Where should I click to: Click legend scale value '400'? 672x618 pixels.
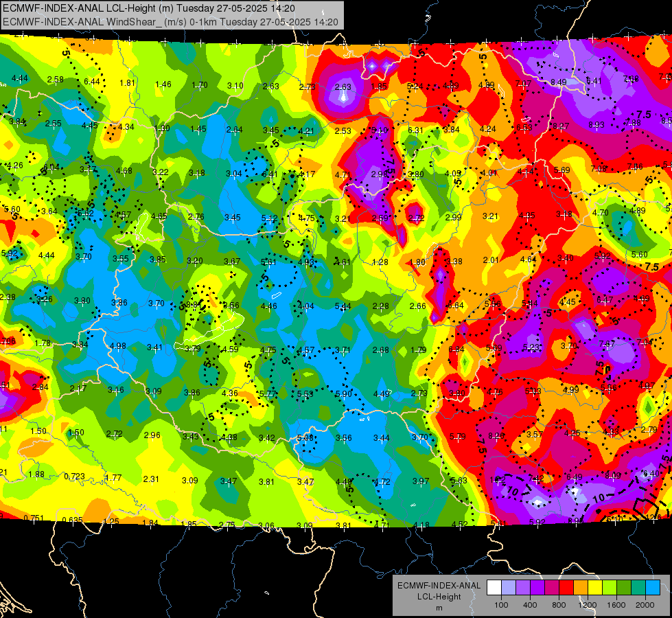pyautogui.click(x=530, y=605)
